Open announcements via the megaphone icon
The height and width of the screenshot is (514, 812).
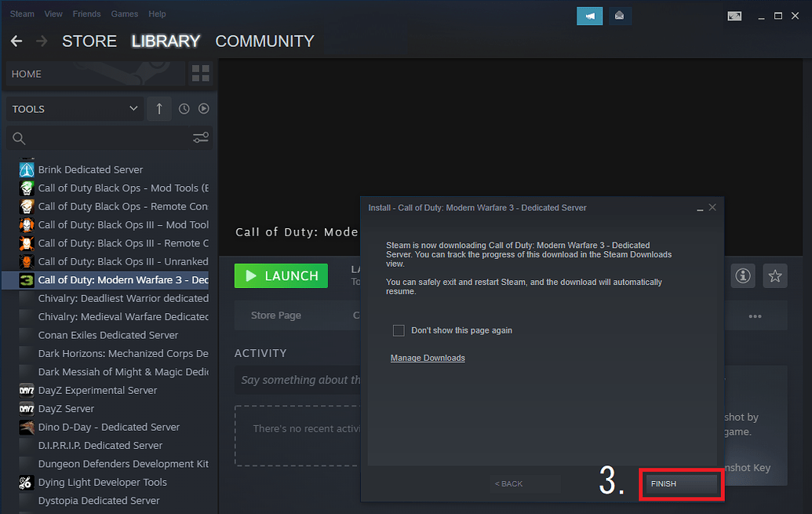[x=589, y=16]
